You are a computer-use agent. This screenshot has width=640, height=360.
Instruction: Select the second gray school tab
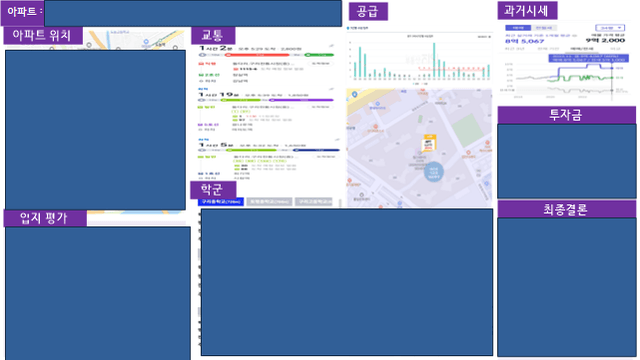pyautogui.click(x=269, y=202)
